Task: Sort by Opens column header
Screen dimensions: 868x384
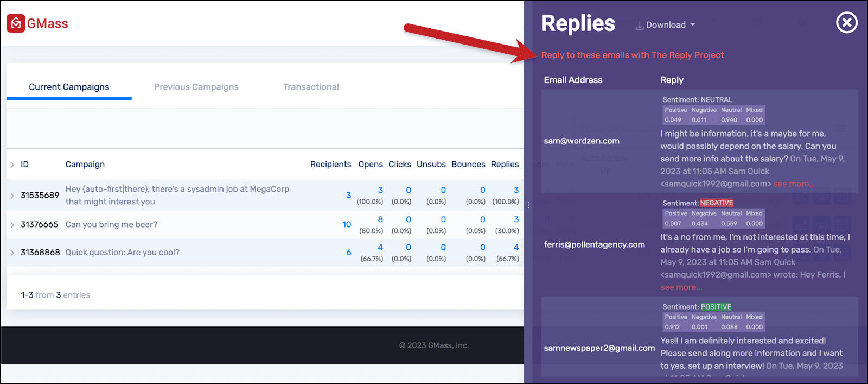Action: 371,165
